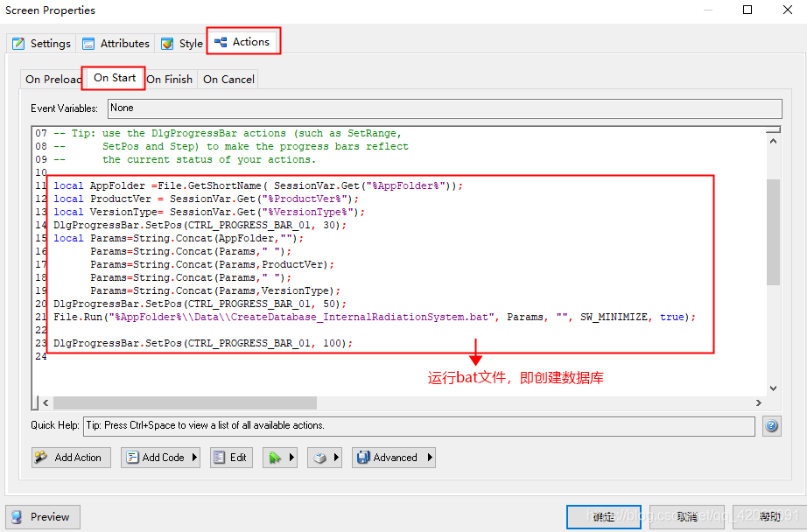Click line 12 local ProductVer statement
The image size is (807, 532).
click(x=206, y=199)
